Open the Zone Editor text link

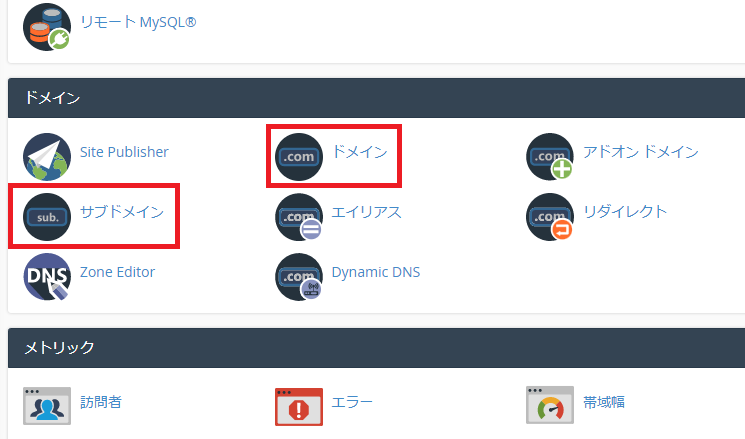point(118,271)
